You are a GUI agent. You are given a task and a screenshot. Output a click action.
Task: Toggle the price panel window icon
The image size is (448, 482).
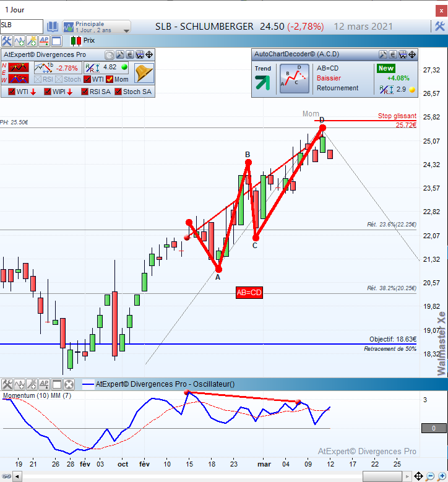[x=56, y=41]
